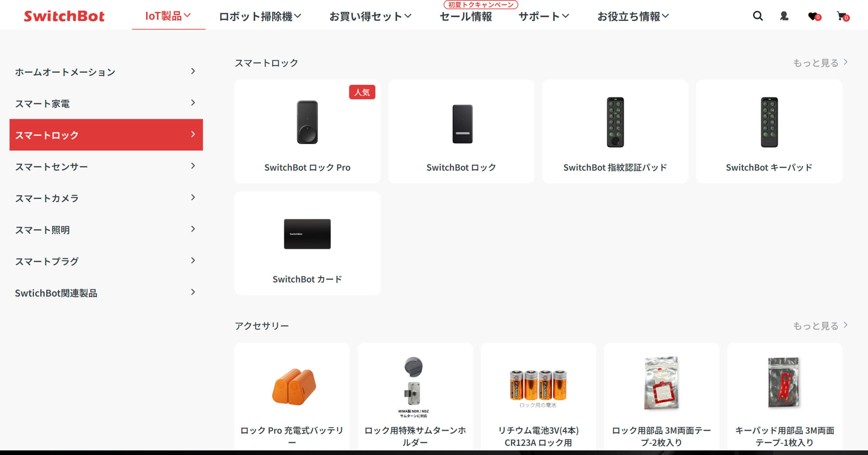
Task: Open the セール情報 menu item
Action: tap(466, 16)
